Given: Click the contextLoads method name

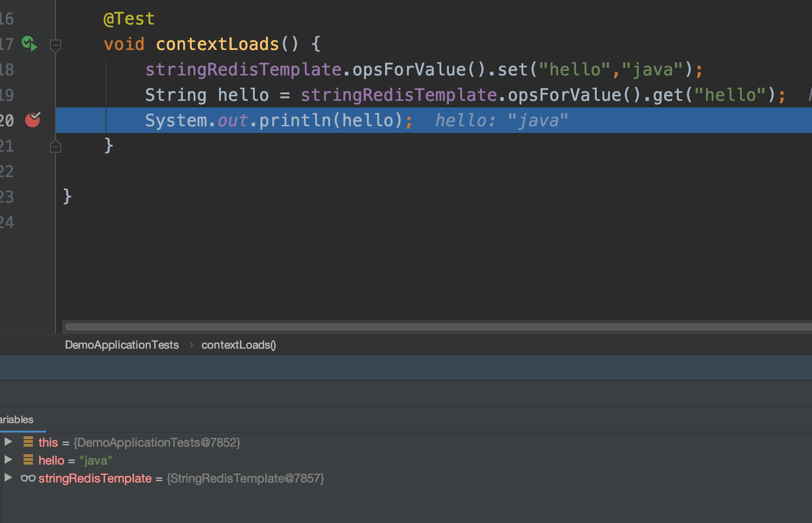Looking at the screenshot, I should click(217, 44).
